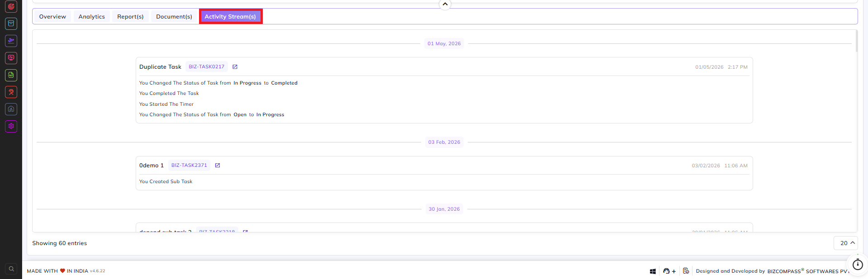Screen dimensions: 868x279
Task: Click the 03 Feb, 2026 date label
Action: click(x=444, y=142)
